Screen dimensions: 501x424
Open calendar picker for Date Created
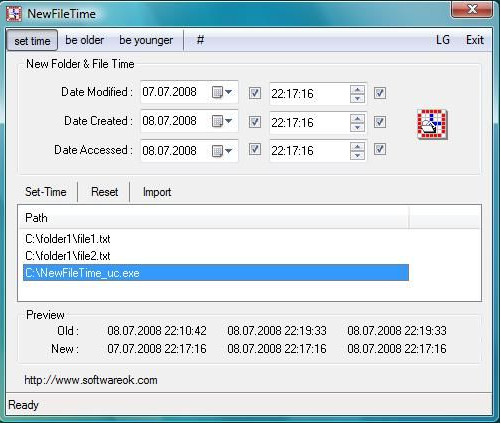(x=222, y=121)
